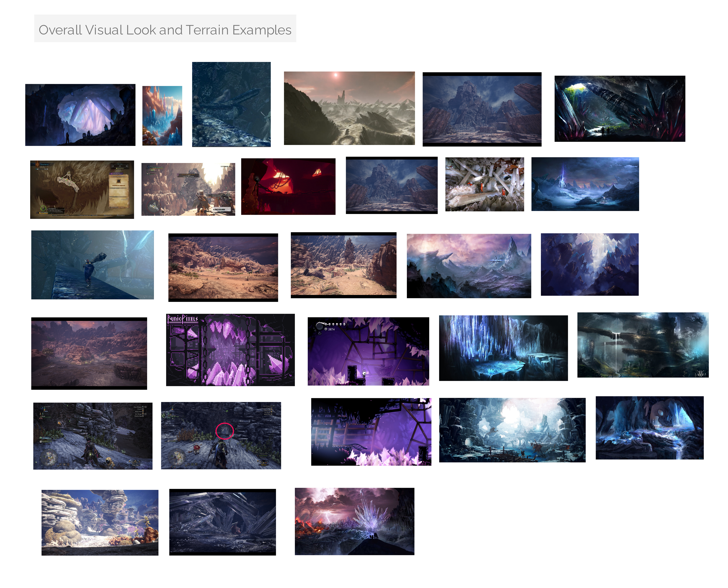Select the lightning storm with glowing crystal artwork

pos(354,521)
